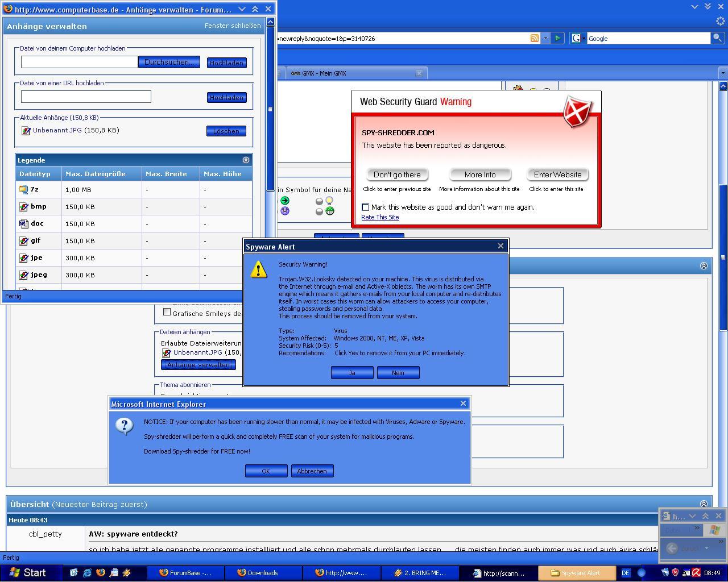Close the Spyware Alert dialog
Screen dimensions: 728x582
tap(500, 246)
